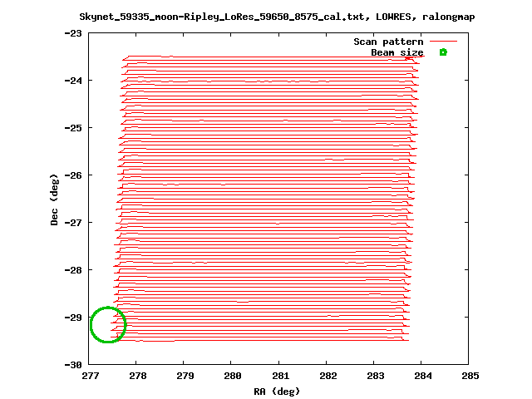The image size is (532, 399).
Task: Click the -24 tick label on Dec axis
Action: click(x=73, y=81)
